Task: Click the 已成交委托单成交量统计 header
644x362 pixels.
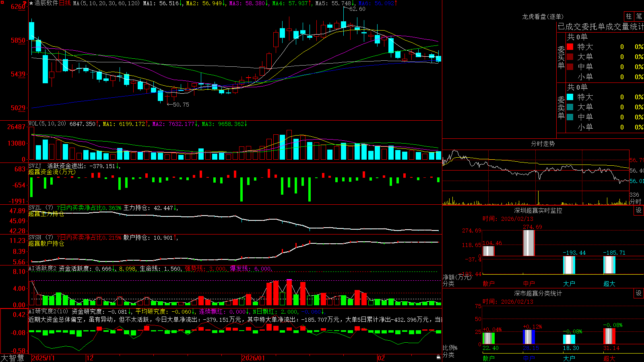Action: pyautogui.click(x=601, y=27)
